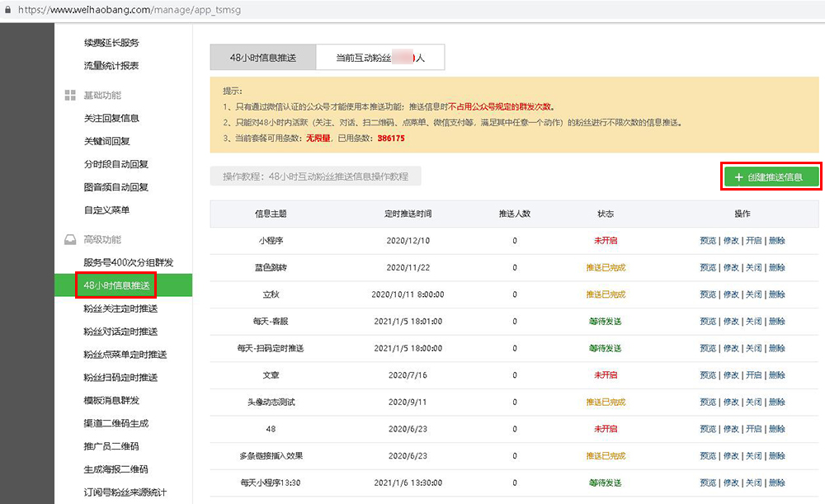Click the grid icon beside 基础功能
Screen dimensions: 825x504
coord(70,96)
